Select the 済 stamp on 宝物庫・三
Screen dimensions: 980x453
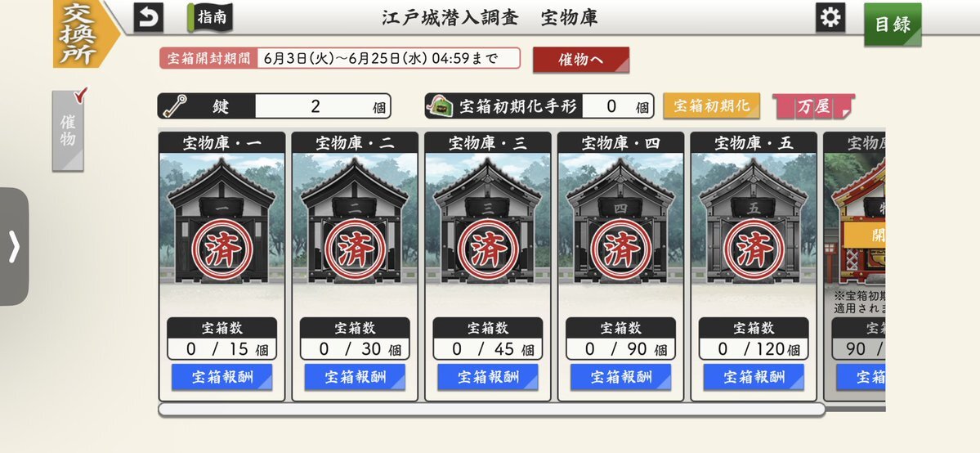coord(488,249)
